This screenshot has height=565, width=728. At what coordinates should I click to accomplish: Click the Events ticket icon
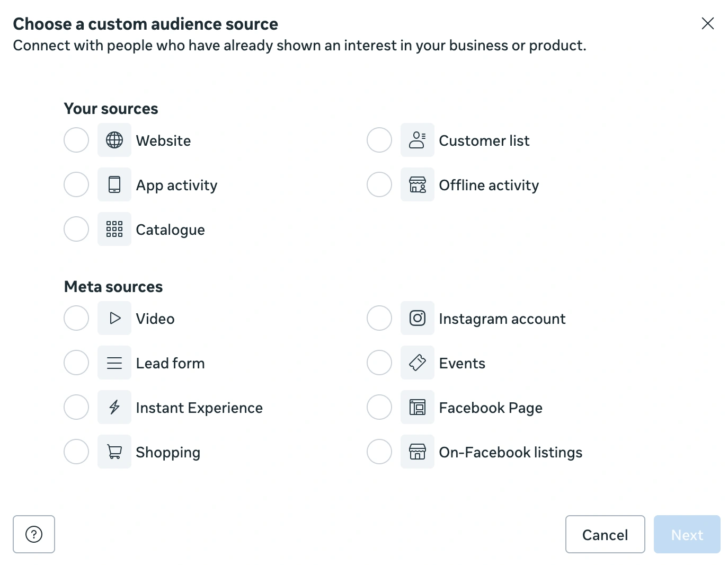(x=417, y=363)
